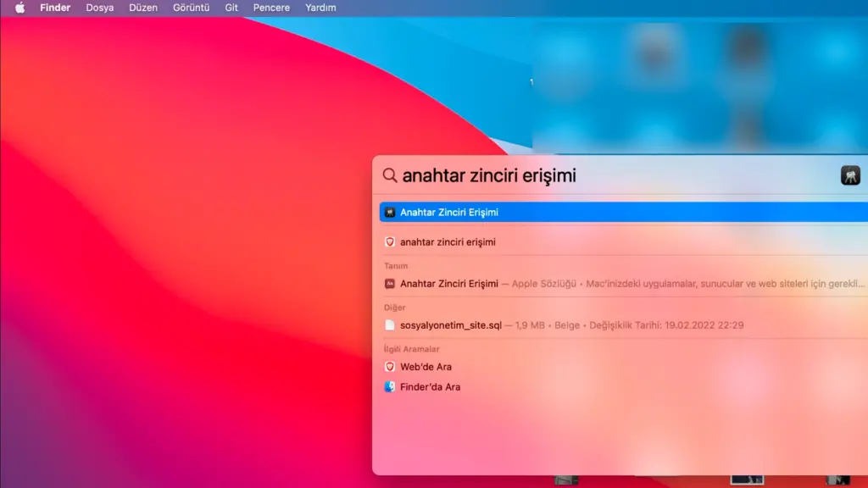Click the Spotlight magnifying glass icon
Screen dimensions: 868x488
point(390,175)
